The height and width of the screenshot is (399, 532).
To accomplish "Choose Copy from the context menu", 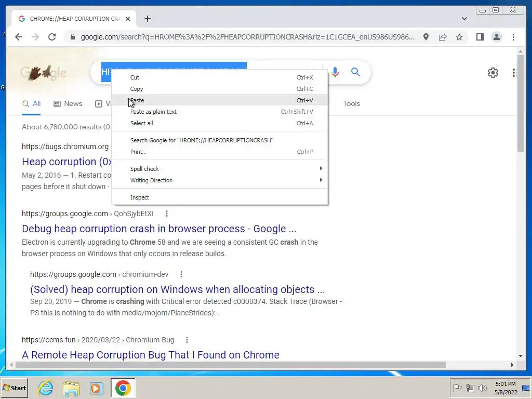I will tap(220, 89).
